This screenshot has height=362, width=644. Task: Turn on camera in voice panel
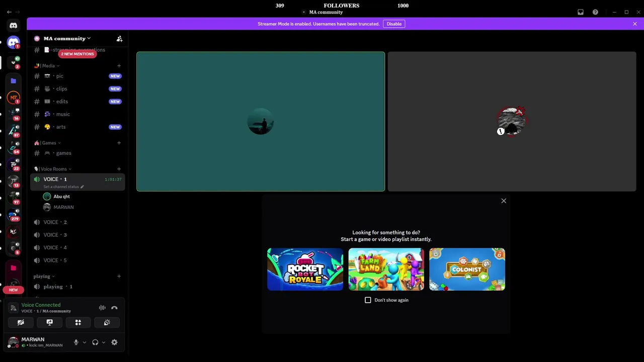coord(21,322)
